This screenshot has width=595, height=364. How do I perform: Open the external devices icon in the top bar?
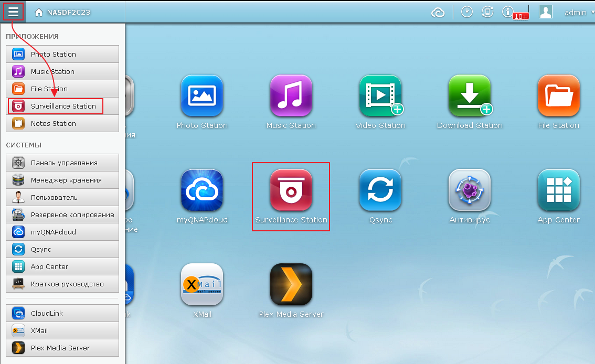point(487,12)
